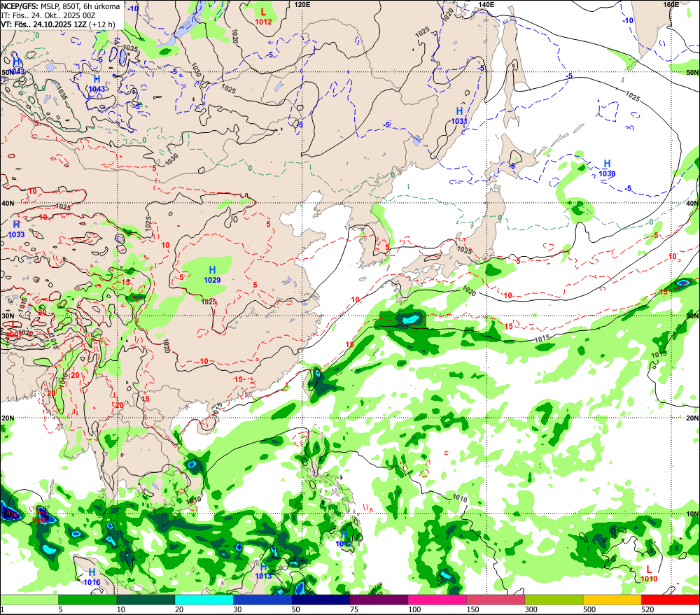
Task: Click the 120E longitude label
Action: [302, 4]
